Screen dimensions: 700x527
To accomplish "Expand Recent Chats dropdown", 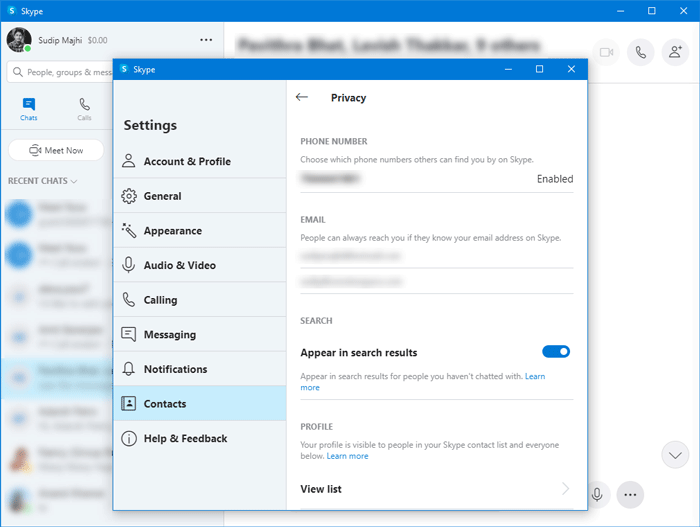I will click(x=43, y=181).
